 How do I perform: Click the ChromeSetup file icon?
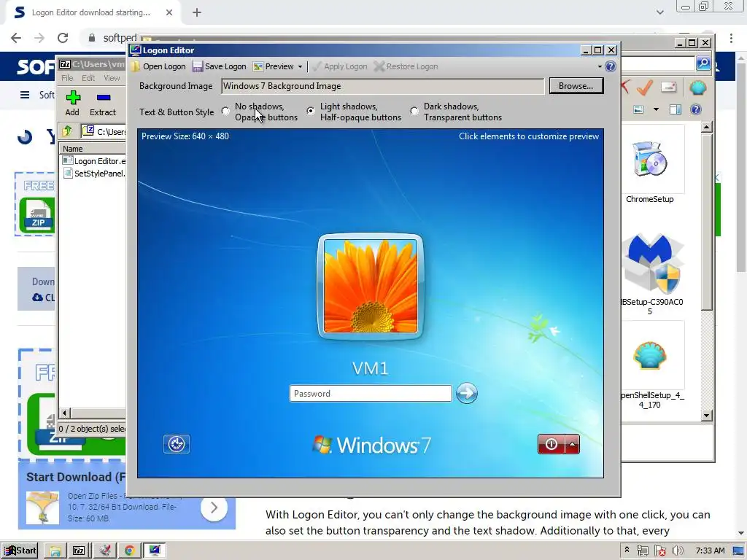650,161
